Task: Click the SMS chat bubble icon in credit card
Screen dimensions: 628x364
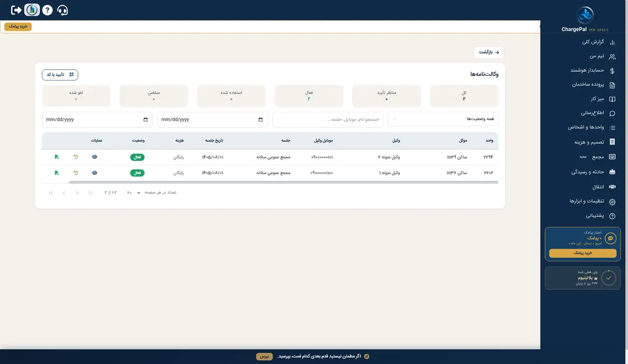Action: coord(610,238)
